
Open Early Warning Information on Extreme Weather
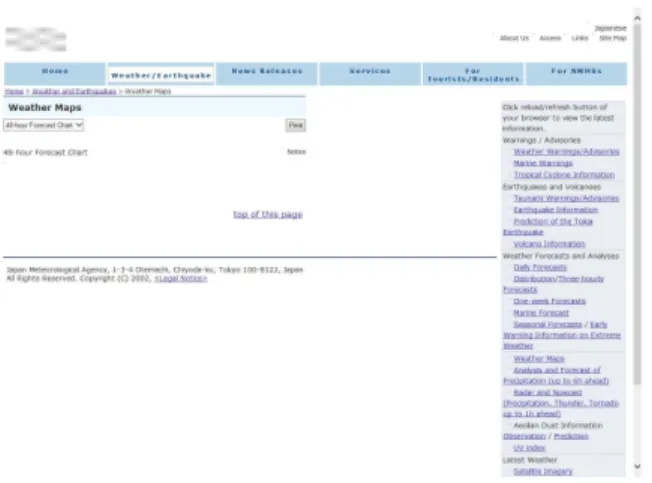[562, 335]
